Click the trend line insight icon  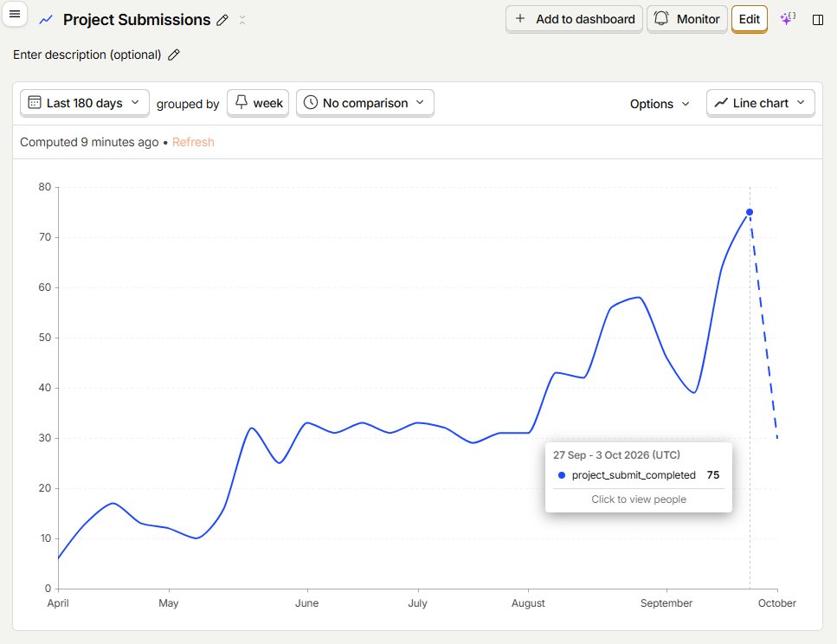click(x=46, y=20)
